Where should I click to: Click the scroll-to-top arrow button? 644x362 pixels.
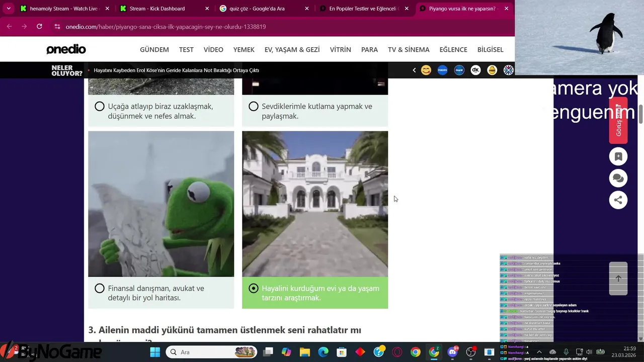pos(618,279)
